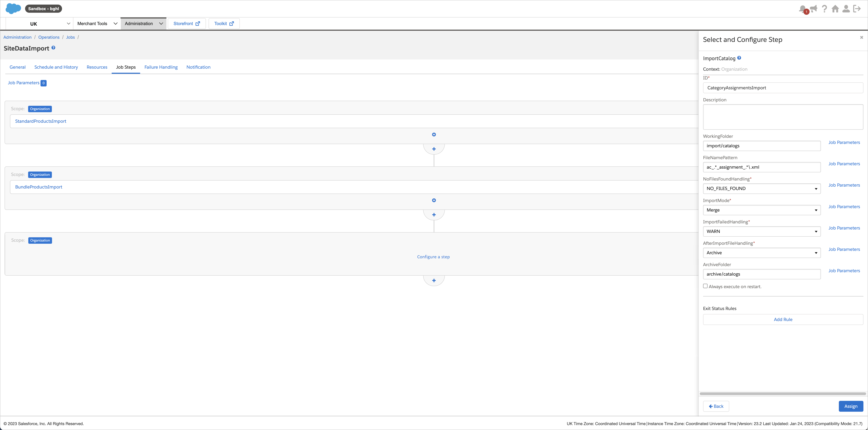The image size is (868, 430).
Task: Click the Sandbox - bghl badge
Action: 43,8
